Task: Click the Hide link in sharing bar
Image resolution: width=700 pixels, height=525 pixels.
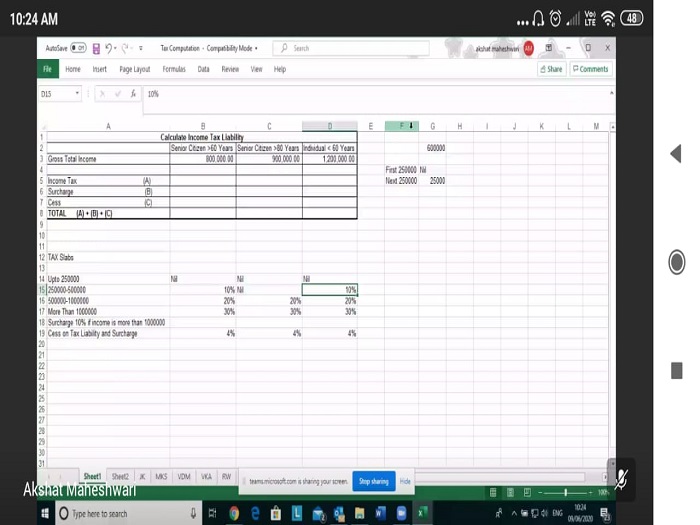Action: click(x=405, y=481)
